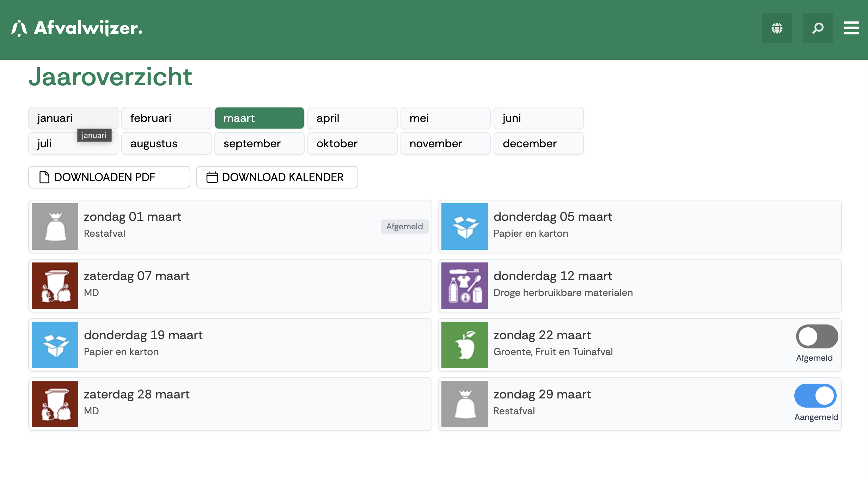Click the Downloaden PDF button
This screenshot has width=868, height=477.
coord(109,177)
